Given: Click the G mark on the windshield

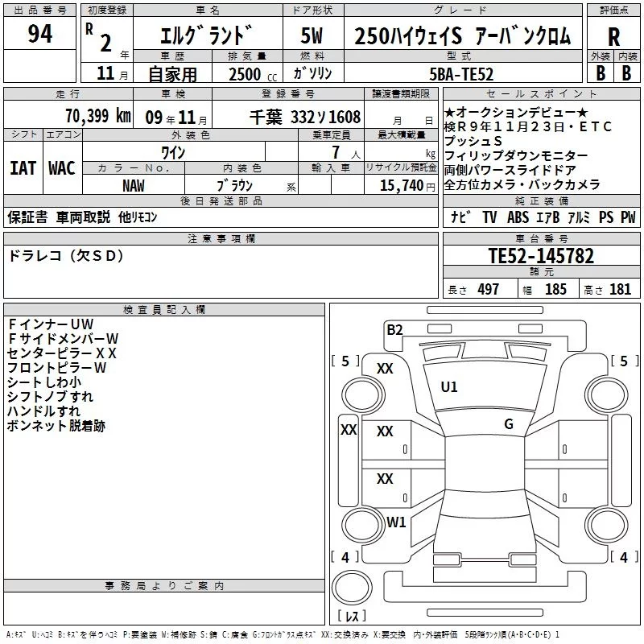Looking at the screenshot, I should click(x=508, y=424).
